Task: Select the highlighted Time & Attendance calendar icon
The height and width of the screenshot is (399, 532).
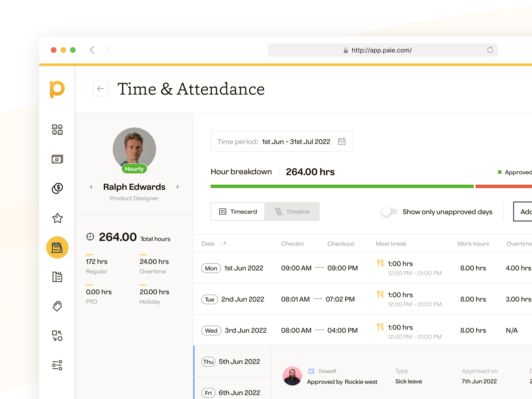Action: 57,247
